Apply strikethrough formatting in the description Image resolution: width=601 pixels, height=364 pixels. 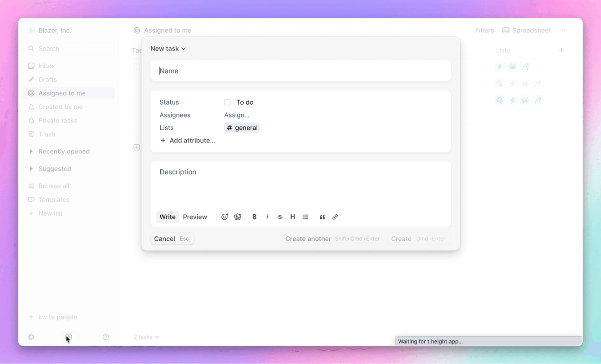[280, 217]
